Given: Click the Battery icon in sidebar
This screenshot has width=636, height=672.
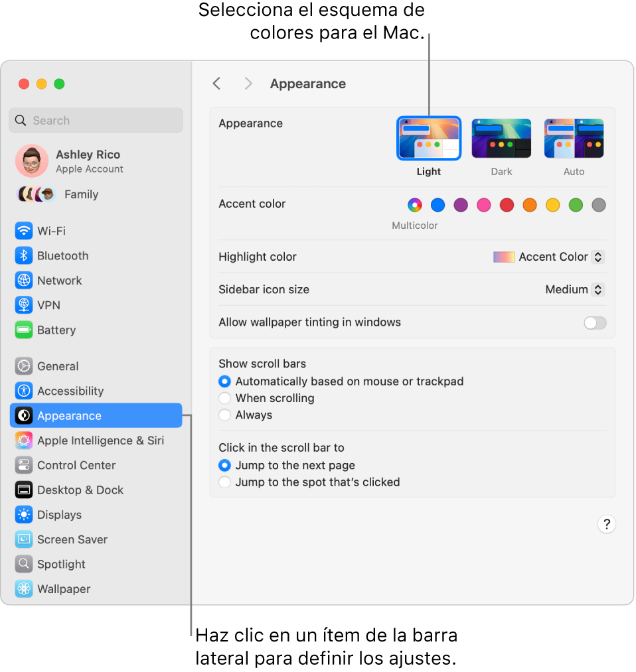Looking at the screenshot, I should (24, 330).
